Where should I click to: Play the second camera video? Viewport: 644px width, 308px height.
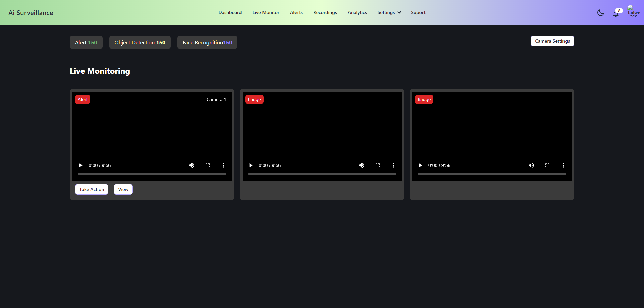click(x=251, y=165)
